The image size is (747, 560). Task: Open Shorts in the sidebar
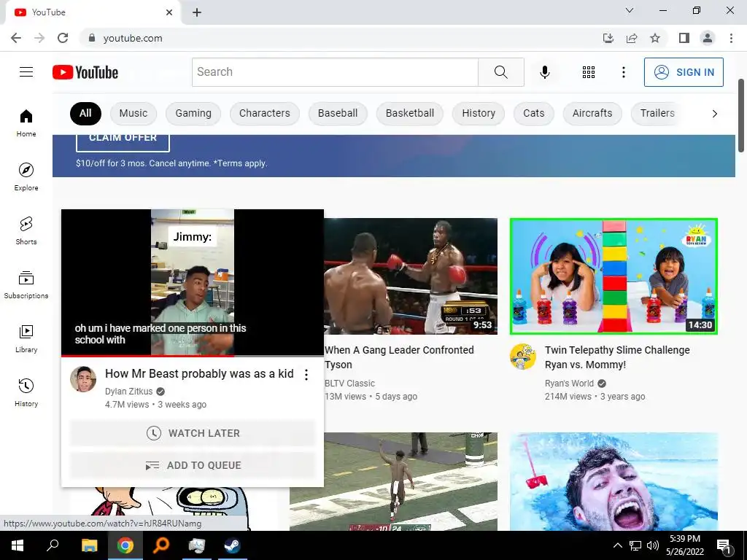26,230
